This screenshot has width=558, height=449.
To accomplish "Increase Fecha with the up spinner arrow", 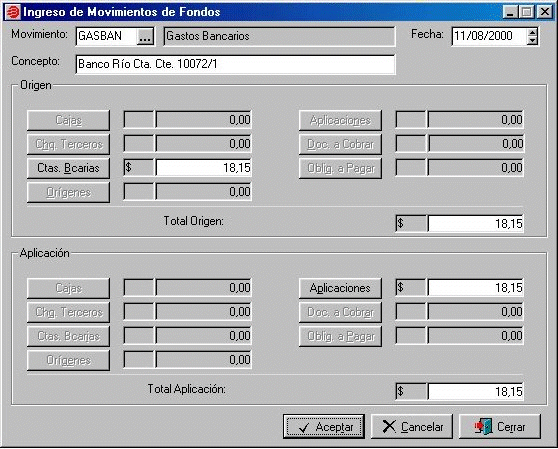I will (532, 32).
